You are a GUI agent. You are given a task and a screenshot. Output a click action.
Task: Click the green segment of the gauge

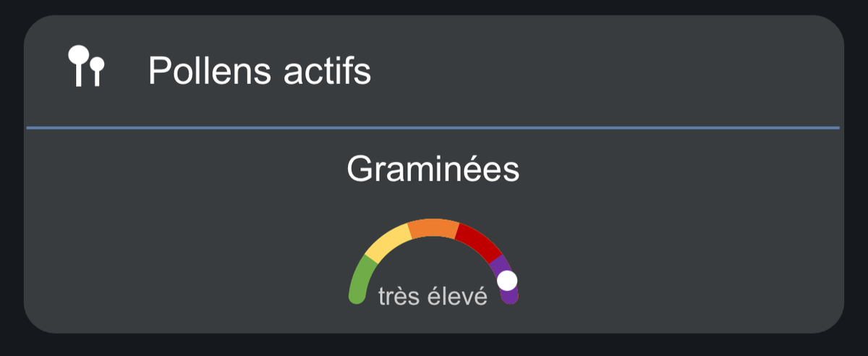coord(361,279)
